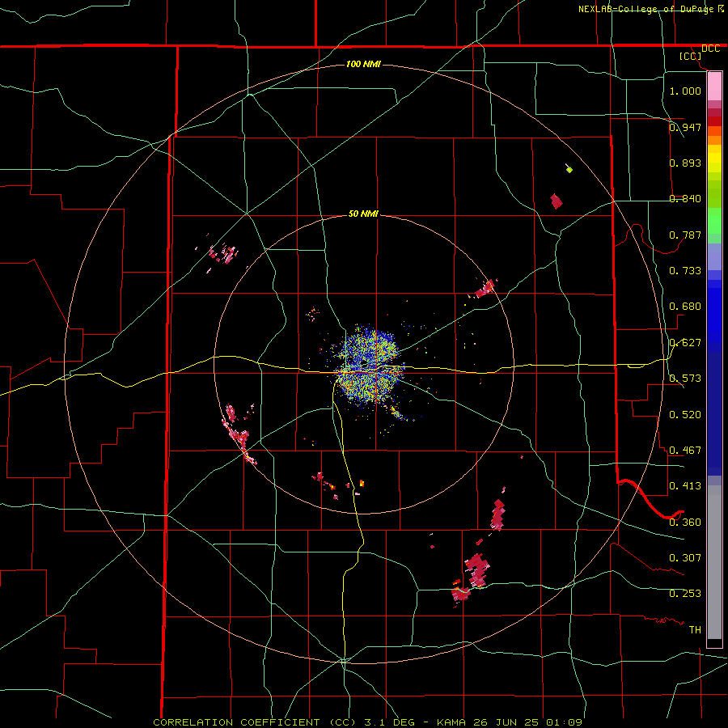
Task: Click the NEXLAB-College of DuPage credit text
Action: (x=645, y=9)
